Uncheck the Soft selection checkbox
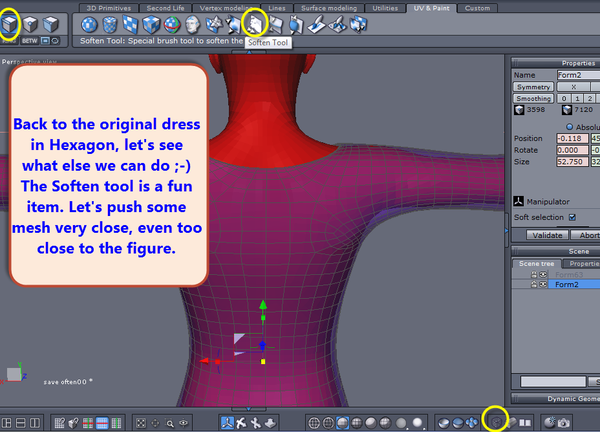Viewport: 600px width, 432px height. 572,217
